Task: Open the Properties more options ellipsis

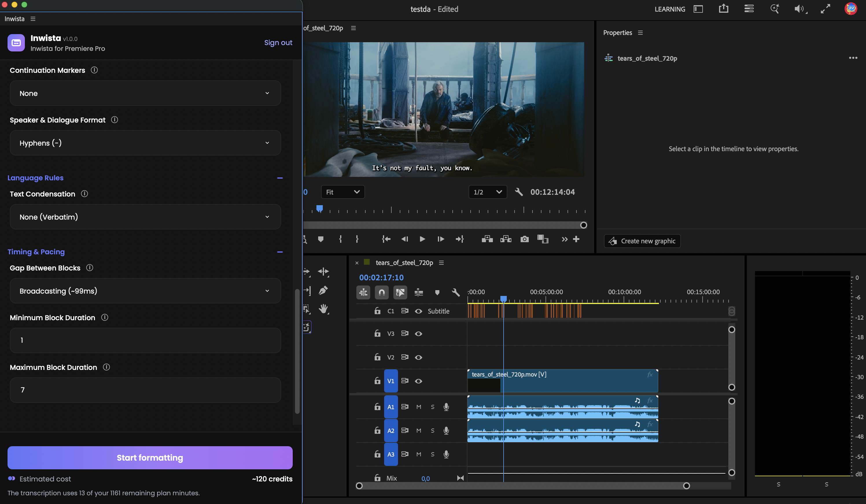Action: [x=853, y=58]
